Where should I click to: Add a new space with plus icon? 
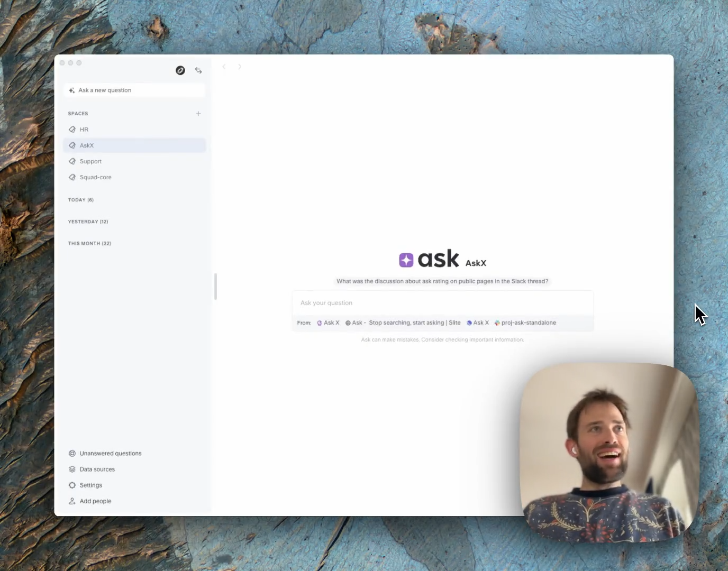pos(198,114)
